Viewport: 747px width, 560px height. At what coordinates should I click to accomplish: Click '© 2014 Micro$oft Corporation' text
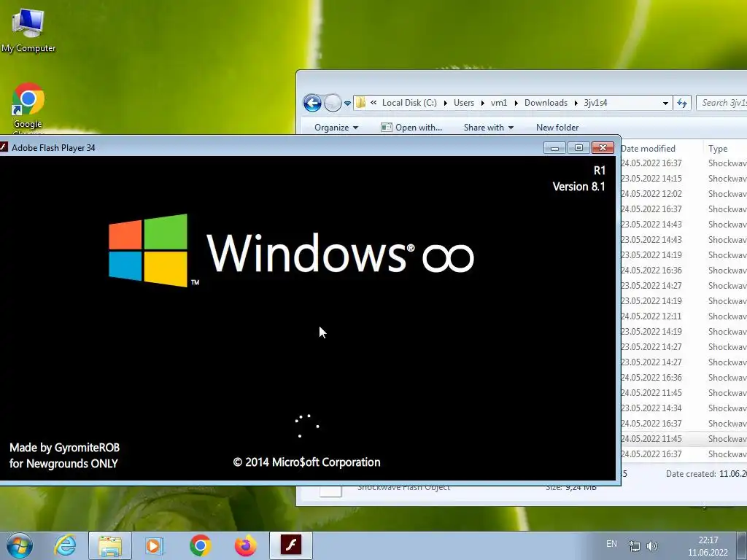tap(307, 462)
